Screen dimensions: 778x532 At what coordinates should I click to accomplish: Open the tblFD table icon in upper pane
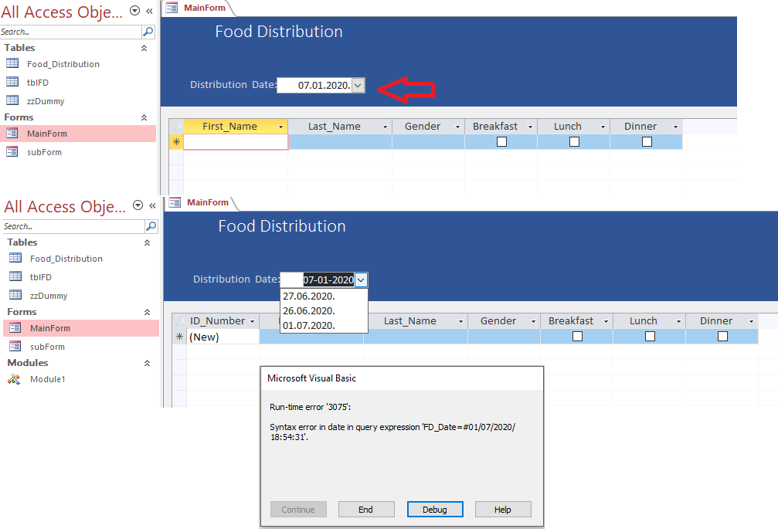(12, 82)
